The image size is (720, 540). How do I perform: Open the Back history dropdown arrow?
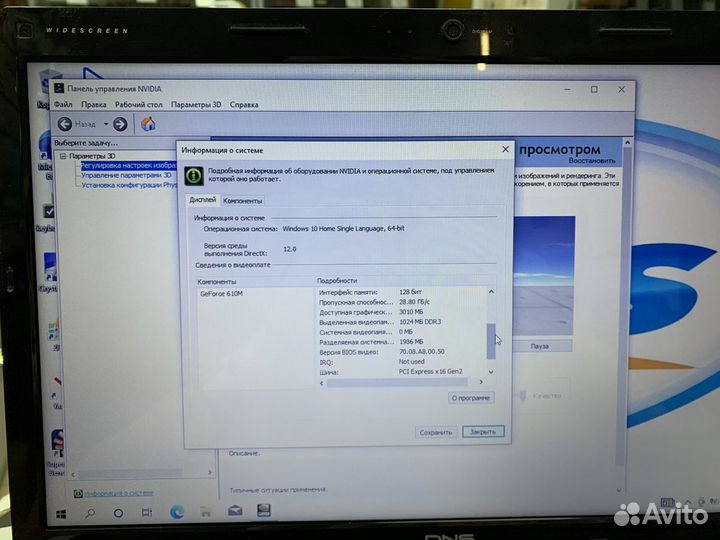(x=106, y=124)
